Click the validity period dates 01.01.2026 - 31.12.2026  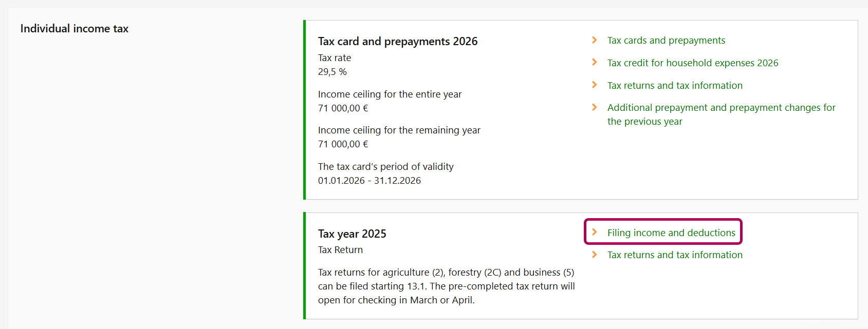pos(369,181)
